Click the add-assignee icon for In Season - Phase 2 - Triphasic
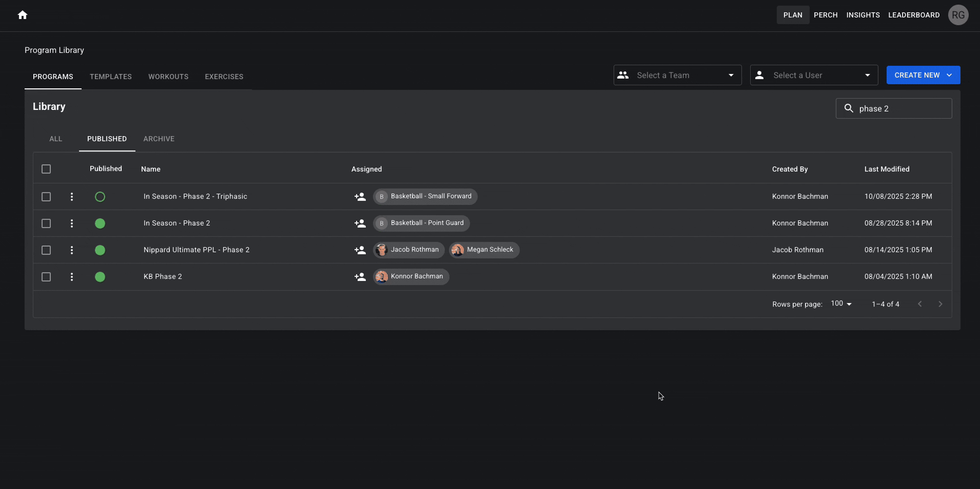Image resolution: width=980 pixels, height=489 pixels. tap(360, 197)
